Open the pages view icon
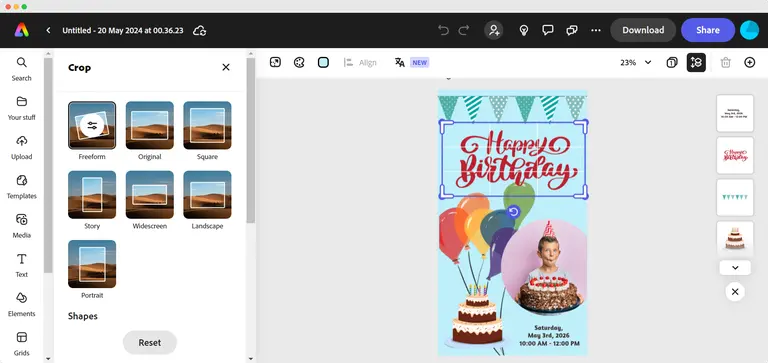768x363 pixels. (672, 62)
